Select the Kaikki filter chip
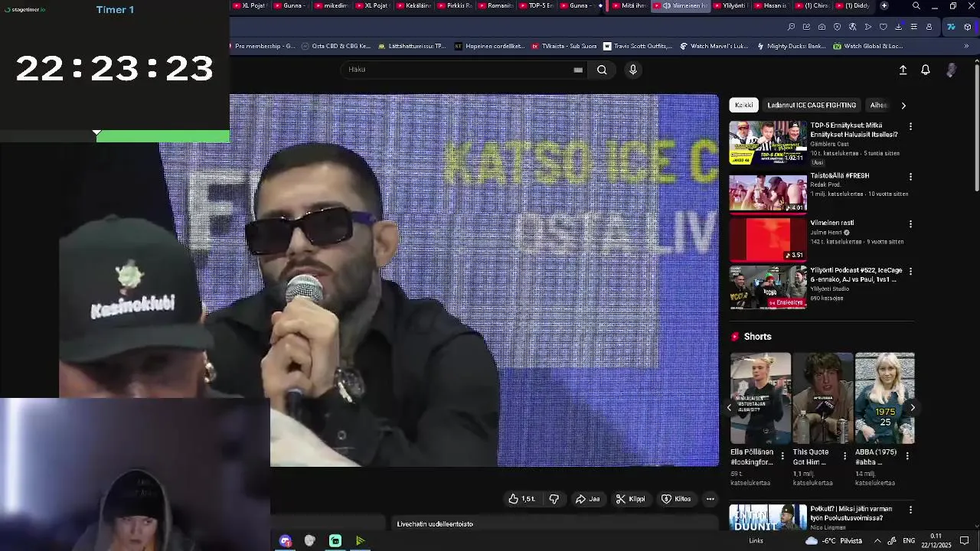 tap(744, 105)
